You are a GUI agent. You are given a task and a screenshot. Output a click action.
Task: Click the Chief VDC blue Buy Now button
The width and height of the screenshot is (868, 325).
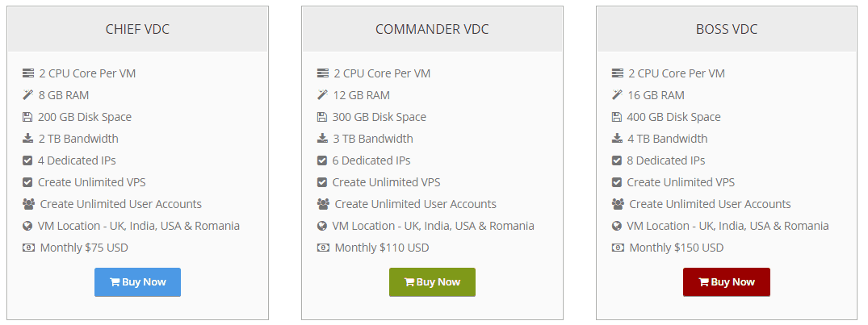[137, 282]
